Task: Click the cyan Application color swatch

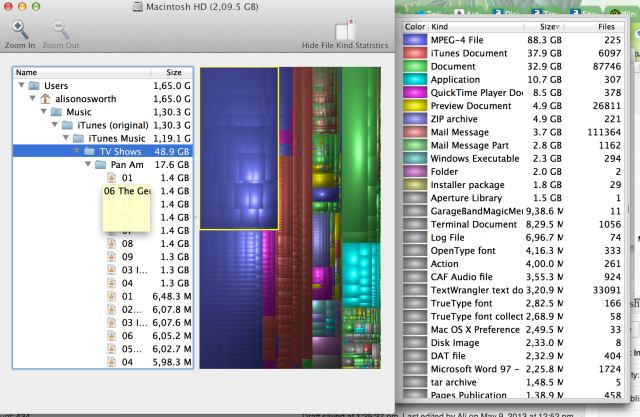Action: 415,79
